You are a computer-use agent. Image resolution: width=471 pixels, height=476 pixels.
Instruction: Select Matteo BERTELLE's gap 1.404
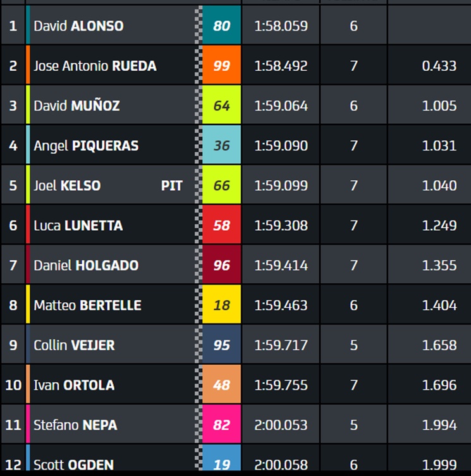tap(439, 305)
